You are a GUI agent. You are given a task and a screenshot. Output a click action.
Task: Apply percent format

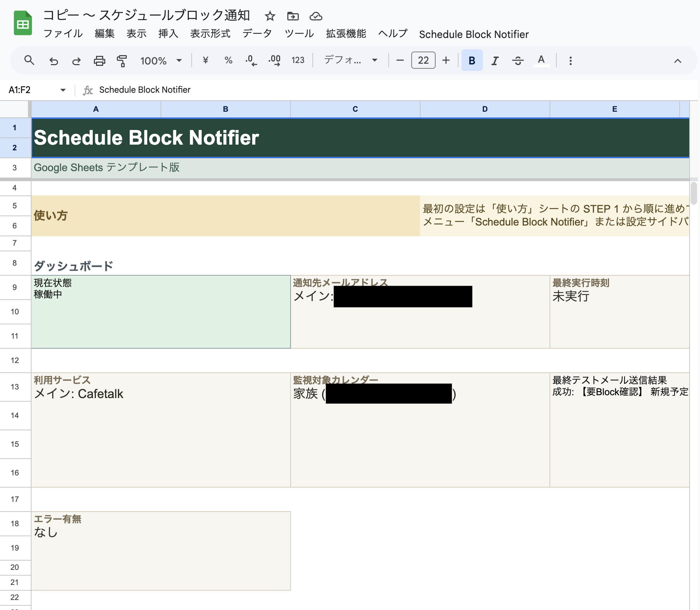click(x=228, y=60)
